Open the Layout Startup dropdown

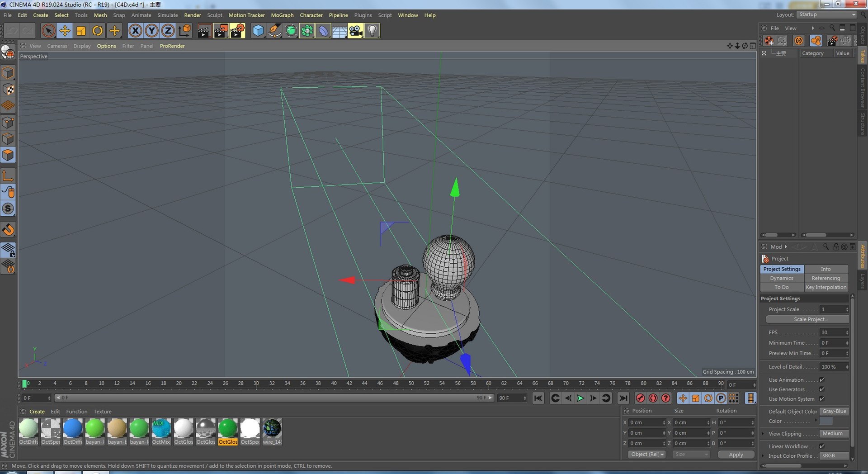point(826,15)
